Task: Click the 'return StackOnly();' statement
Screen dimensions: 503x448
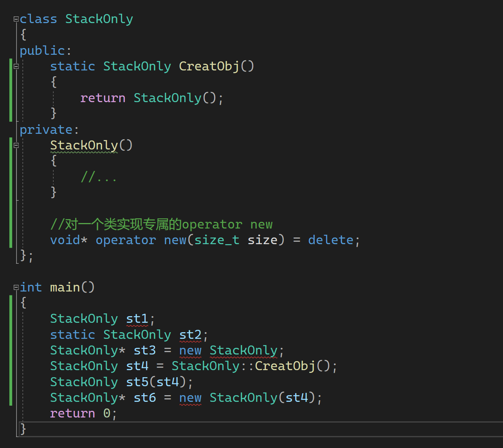Action: (152, 98)
